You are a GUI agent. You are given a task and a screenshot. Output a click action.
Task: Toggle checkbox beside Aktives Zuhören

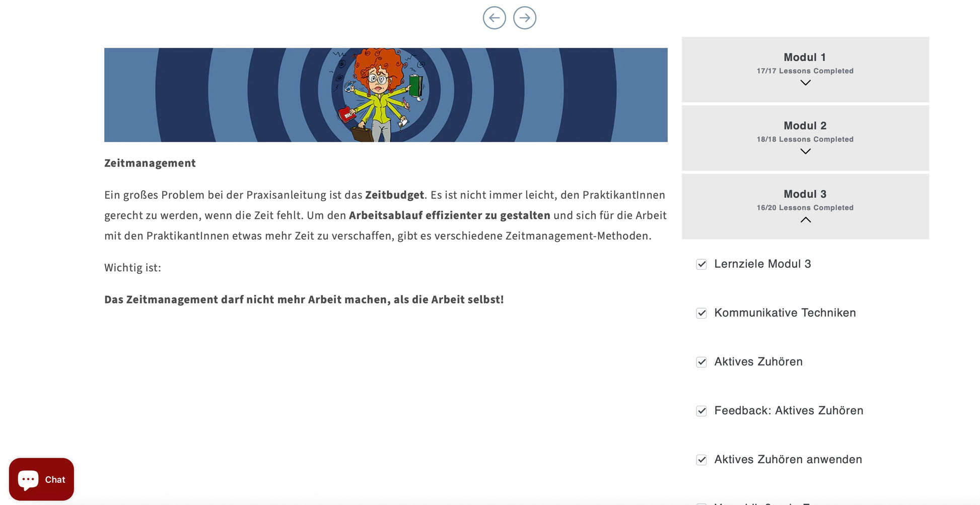click(x=702, y=362)
